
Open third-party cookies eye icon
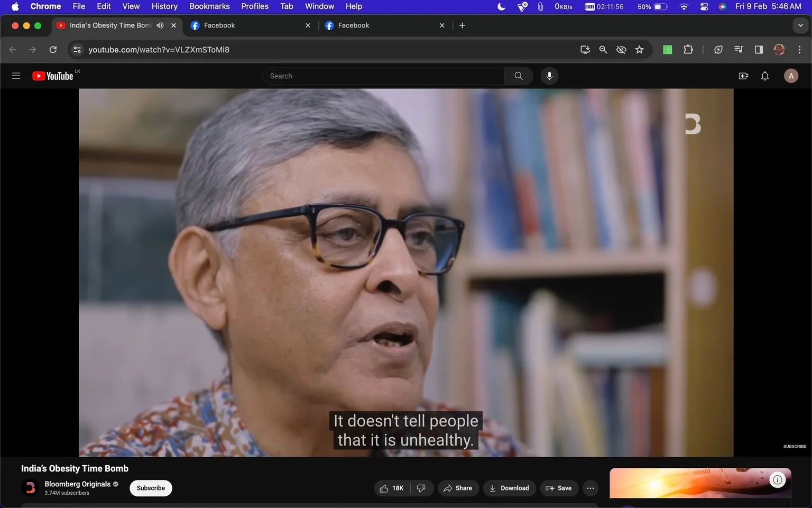(x=621, y=50)
